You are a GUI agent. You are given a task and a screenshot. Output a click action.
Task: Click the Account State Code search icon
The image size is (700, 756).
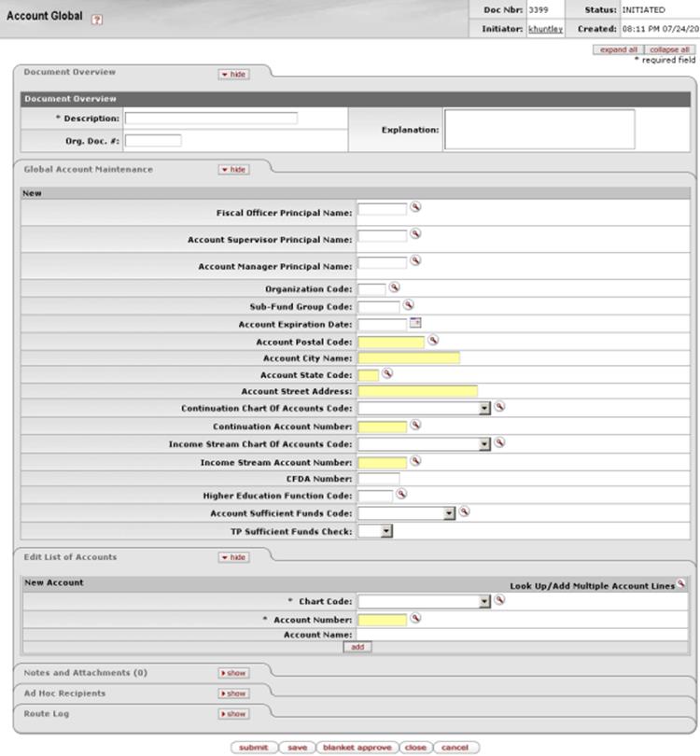coord(387,373)
